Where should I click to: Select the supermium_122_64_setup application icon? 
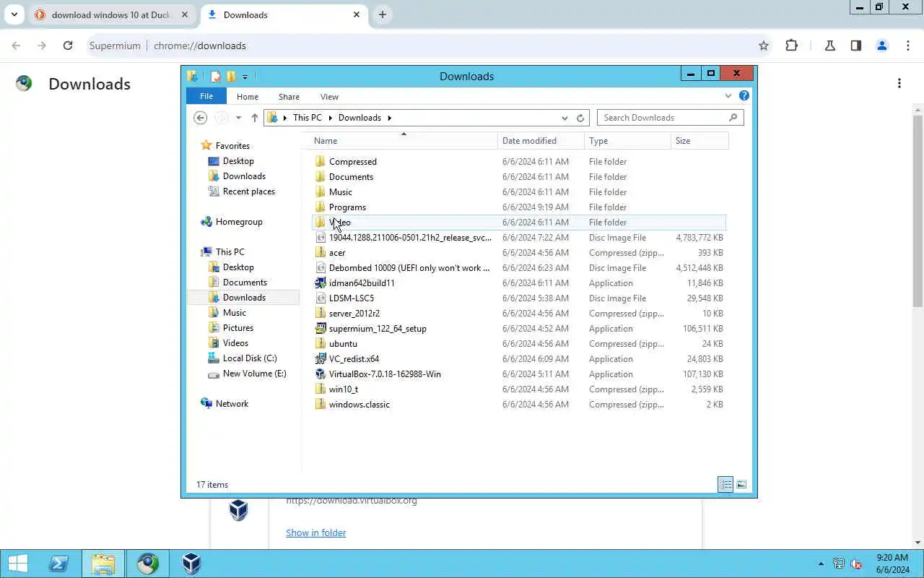tap(321, 328)
